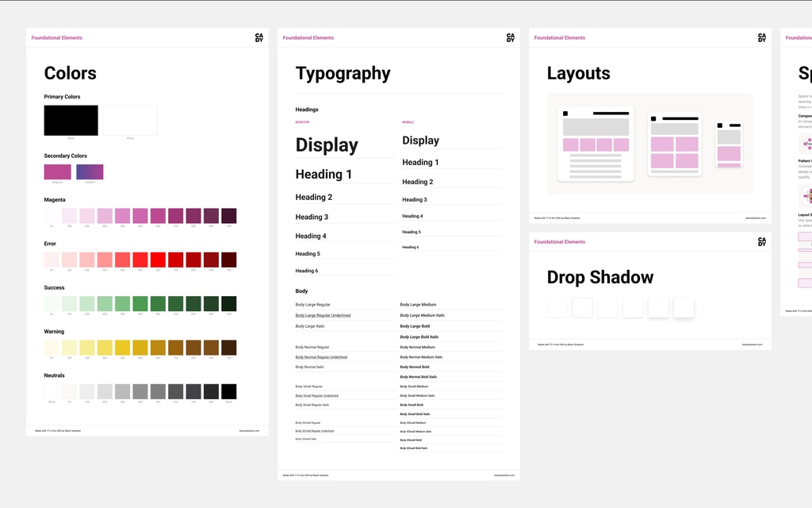Click the 'MOBILE' label under Headings
812x508 pixels.
[x=408, y=122]
